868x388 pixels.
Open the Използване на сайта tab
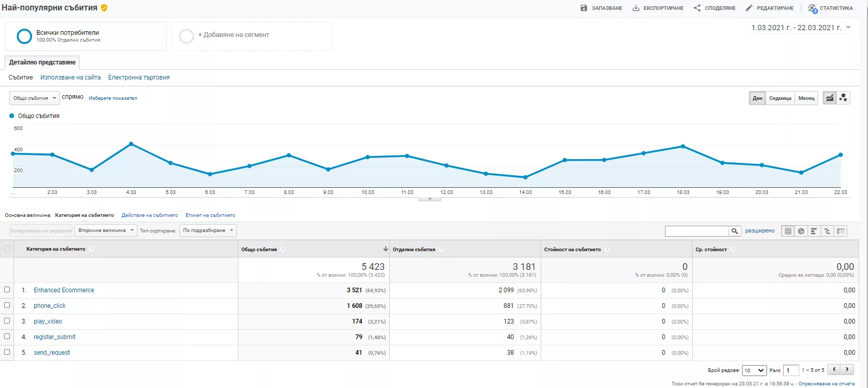click(x=71, y=77)
